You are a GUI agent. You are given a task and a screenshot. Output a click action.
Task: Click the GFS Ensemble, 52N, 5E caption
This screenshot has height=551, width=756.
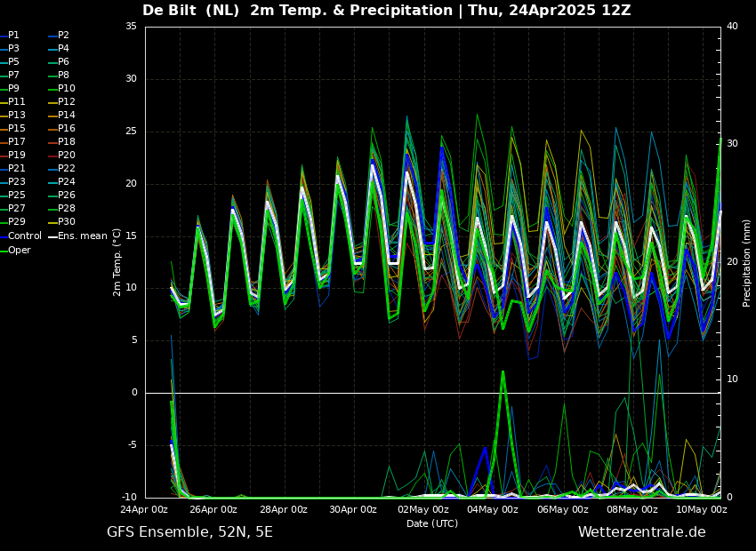[189, 532]
